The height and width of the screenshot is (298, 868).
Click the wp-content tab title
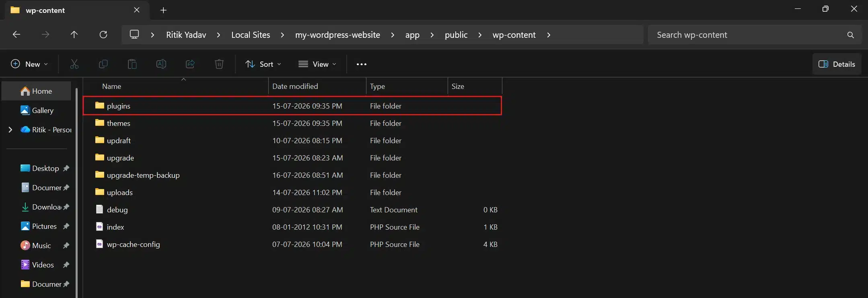pyautogui.click(x=45, y=10)
